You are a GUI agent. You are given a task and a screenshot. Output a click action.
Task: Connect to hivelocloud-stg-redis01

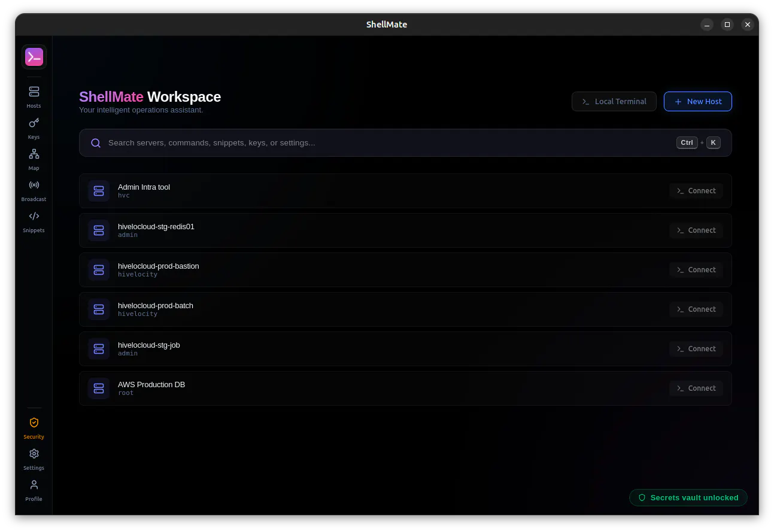[696, 230]
